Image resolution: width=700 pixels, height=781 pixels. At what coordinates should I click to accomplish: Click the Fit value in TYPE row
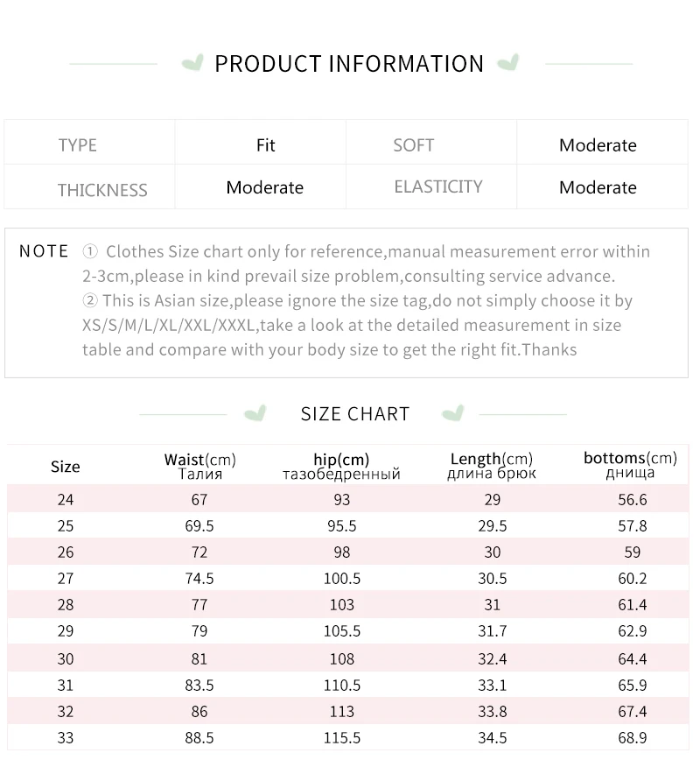click(265, 145)
